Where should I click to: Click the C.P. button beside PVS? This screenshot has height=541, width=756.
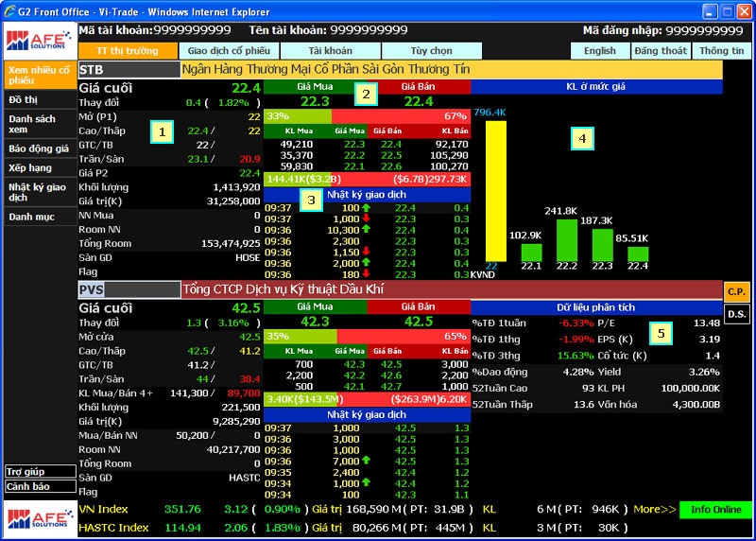pos(736,291)
